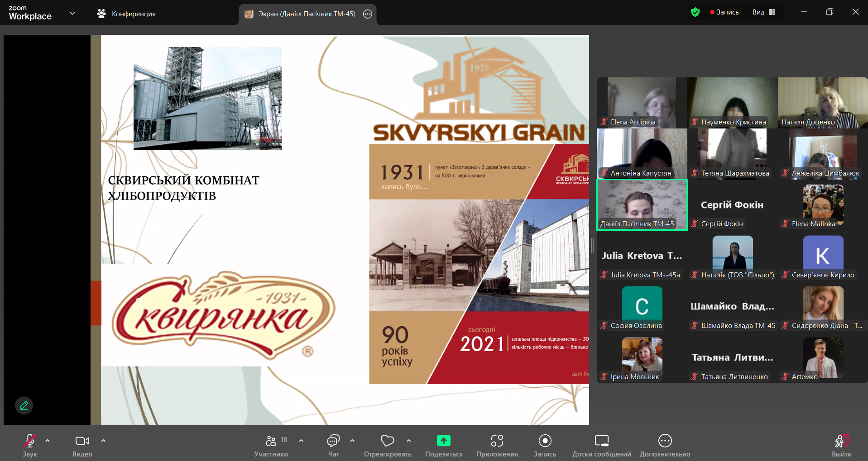This screenshot has width=868, height=461.
Task: Select Julia Kretova ТМз-45а tile
Action: 642,256
